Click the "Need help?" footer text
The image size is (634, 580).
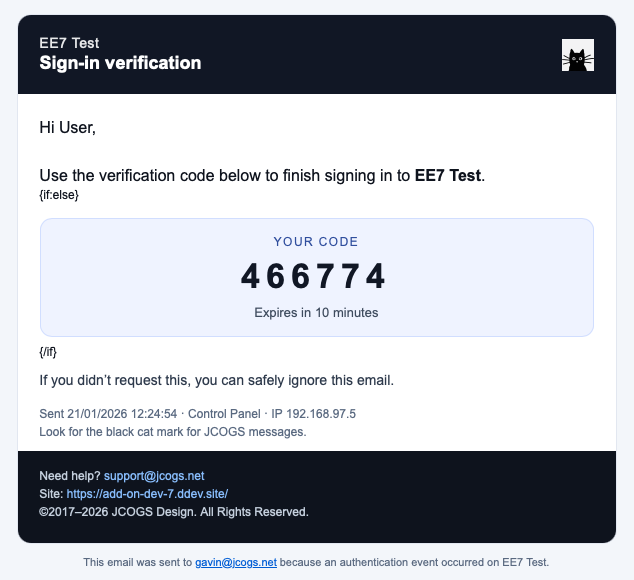pos(69,476)
